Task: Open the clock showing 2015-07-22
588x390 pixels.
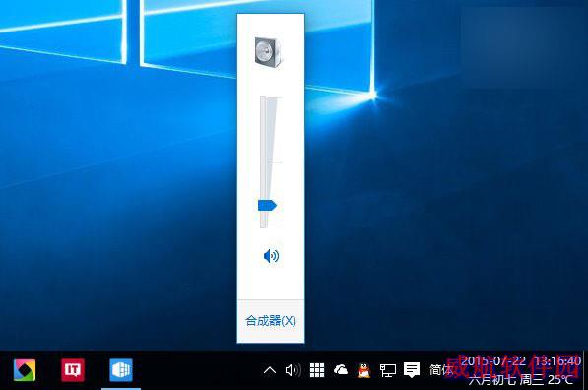Action: tap(521, 361)
